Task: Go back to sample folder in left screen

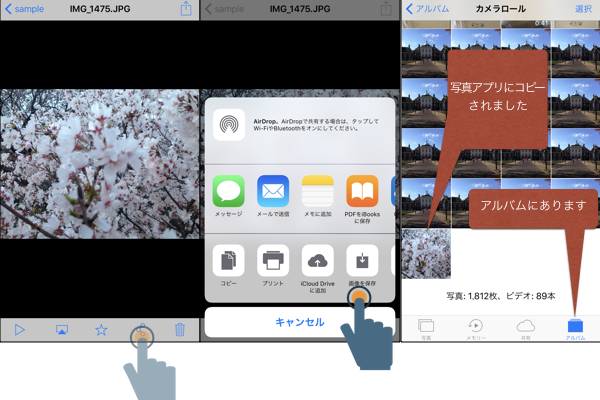Action: (x=24, y=9)
